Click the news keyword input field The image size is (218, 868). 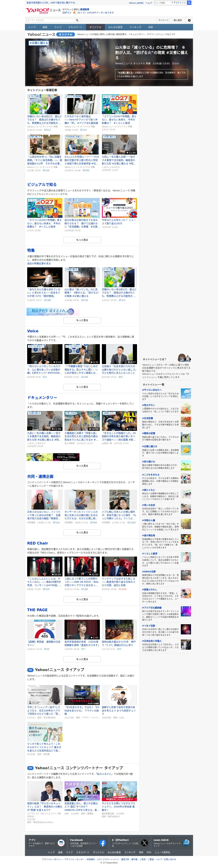[x=51, y=20]
